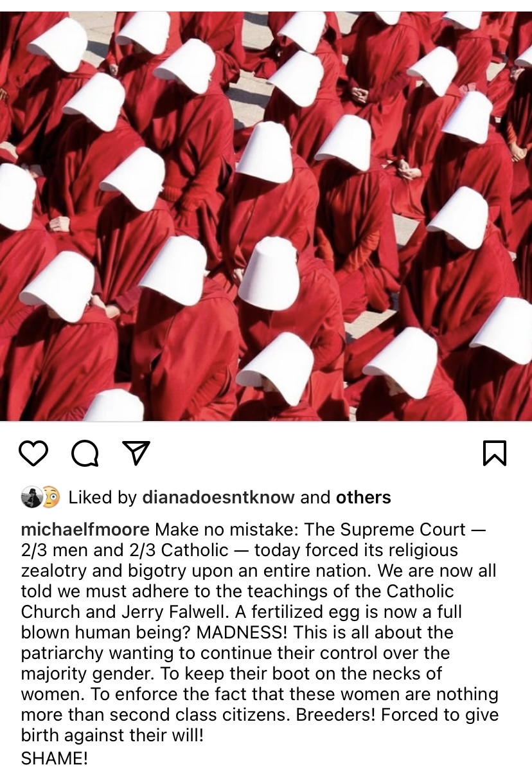Viewport: 532px width, 776px height.
Task: Tap the red-cloaked handmaids photo
Action: 266,216
